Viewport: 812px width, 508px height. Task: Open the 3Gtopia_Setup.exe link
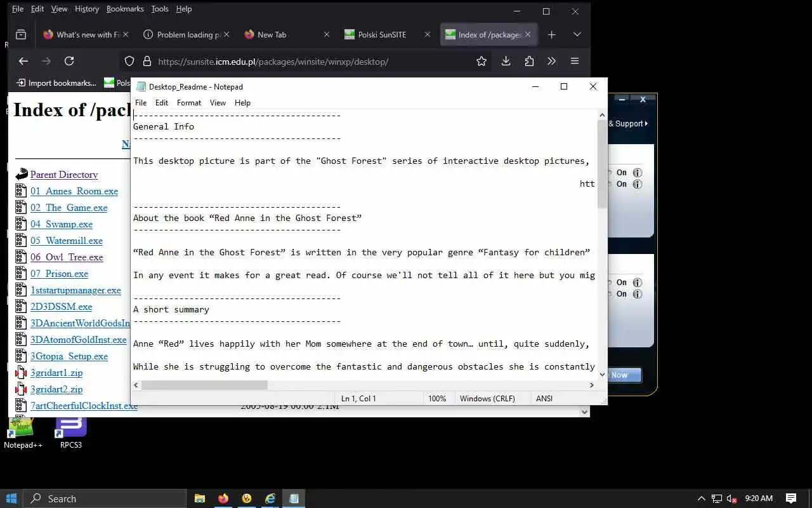[x=69, y=356]
